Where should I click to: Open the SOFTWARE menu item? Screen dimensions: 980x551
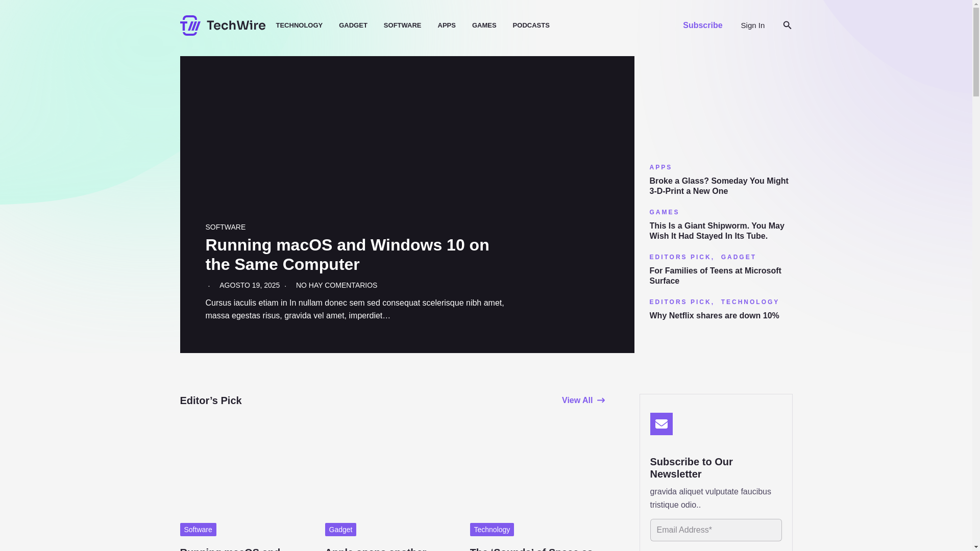click(402, 26)
